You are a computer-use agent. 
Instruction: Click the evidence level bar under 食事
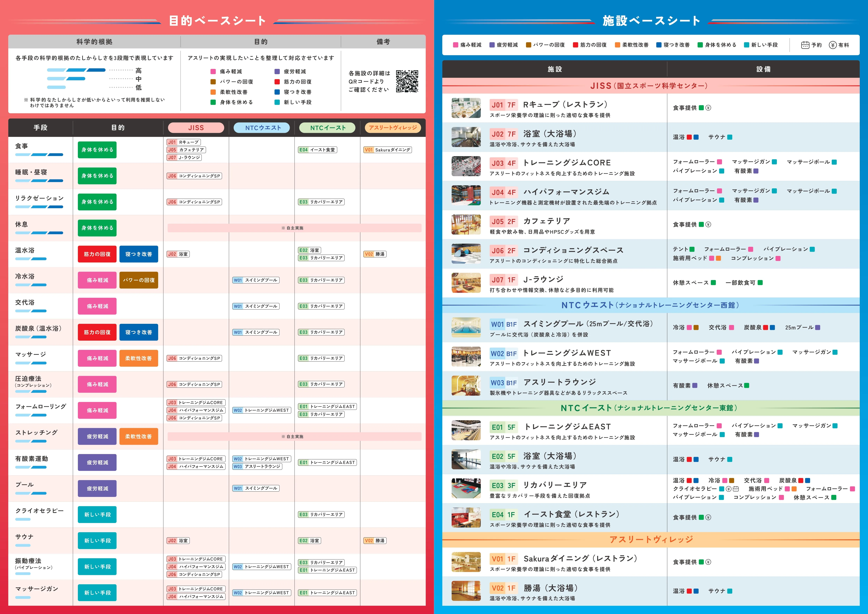click(x=39, y=155)
